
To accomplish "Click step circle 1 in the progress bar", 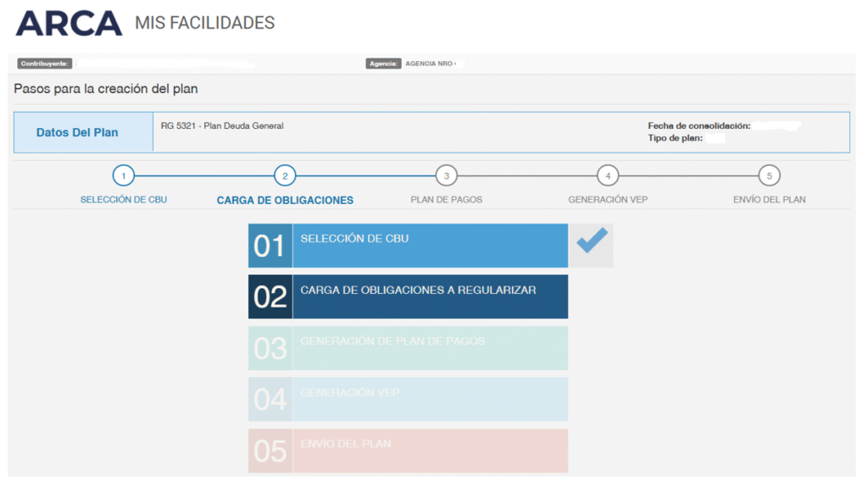I will click(x=124, y=175).
